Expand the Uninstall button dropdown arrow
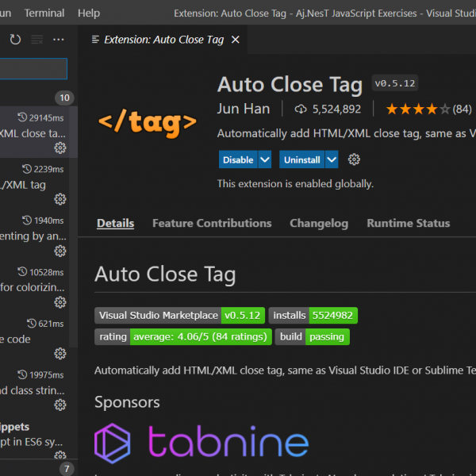Image resolution: width=476 pixels, height=476 pixels. click(332, 159)
